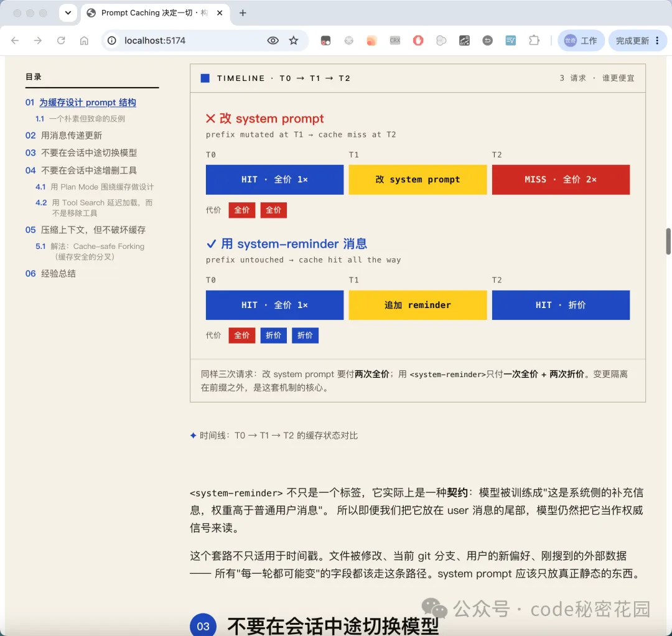Click the checkmark 用 system-reminder 消息 heading
Image resolution: width=672 pixels, height=636 pixels.
(x=287, y=244)
